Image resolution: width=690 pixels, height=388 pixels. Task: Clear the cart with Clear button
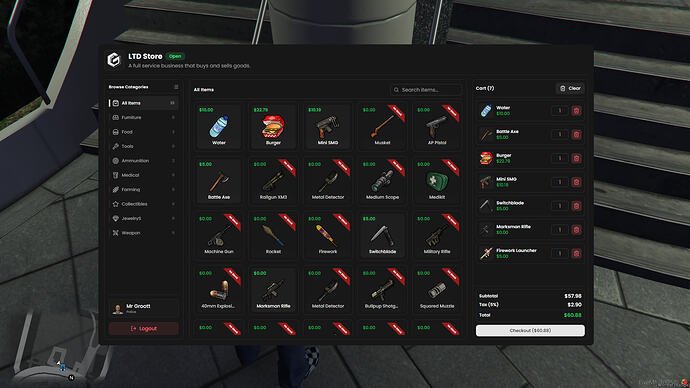pos(570,88)
